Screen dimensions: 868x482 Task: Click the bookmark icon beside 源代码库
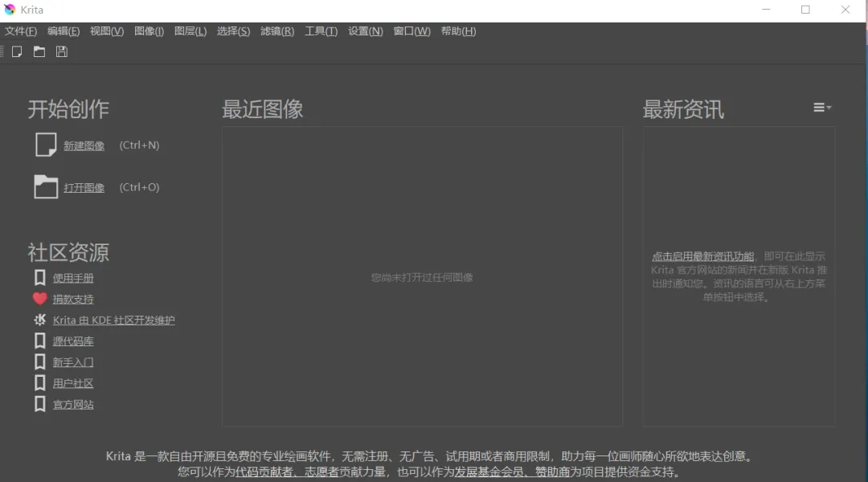pyautogui.click(x=40, y=341)
